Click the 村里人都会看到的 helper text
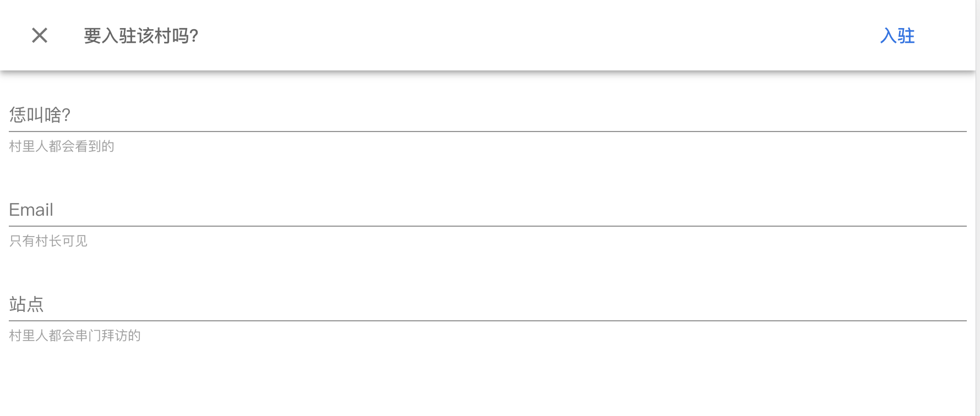 (62, 146)
